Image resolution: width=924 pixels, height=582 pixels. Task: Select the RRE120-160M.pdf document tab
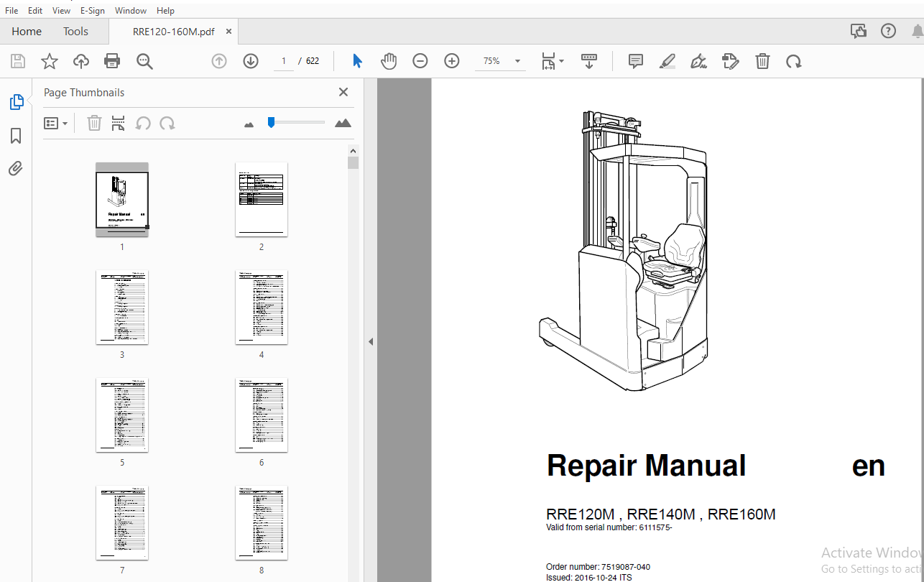click(x=173, y=32)
